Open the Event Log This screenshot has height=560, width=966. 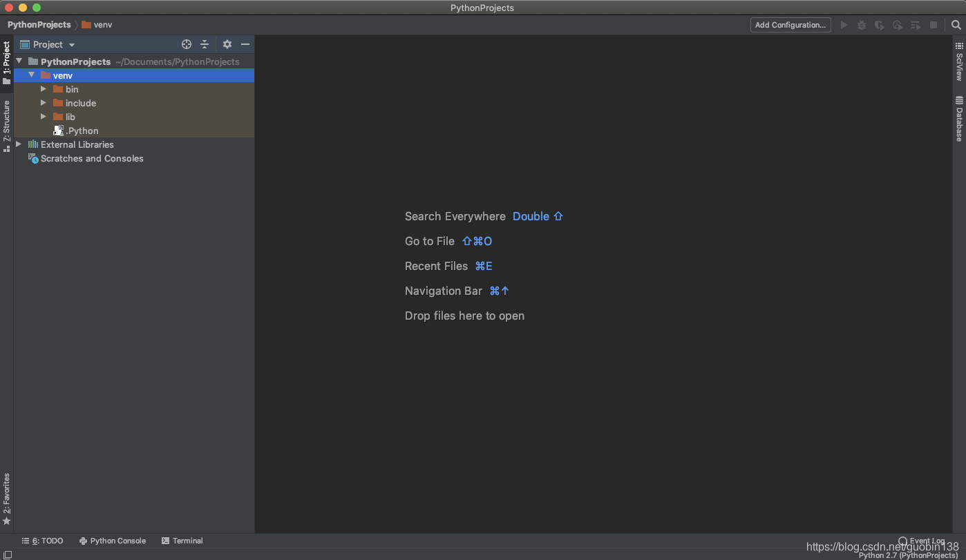click(921, 541)
